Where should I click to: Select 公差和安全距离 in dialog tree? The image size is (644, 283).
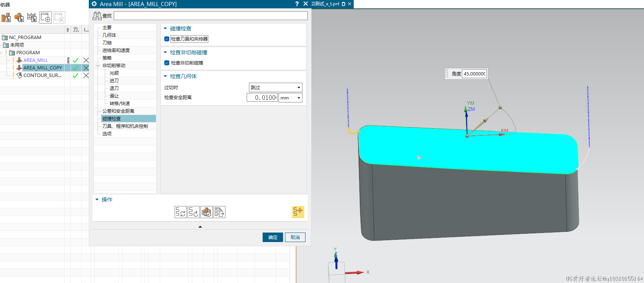point(118,111)
